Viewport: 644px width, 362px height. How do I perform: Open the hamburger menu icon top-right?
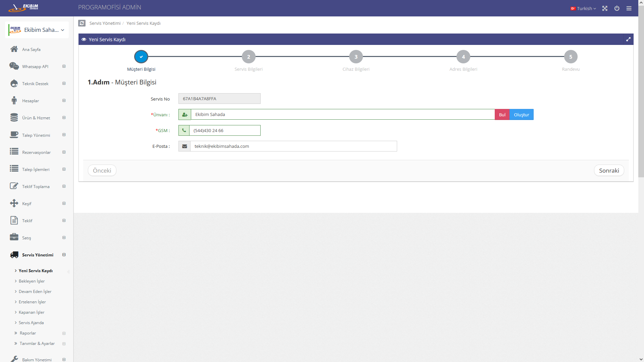coord(629,8)
